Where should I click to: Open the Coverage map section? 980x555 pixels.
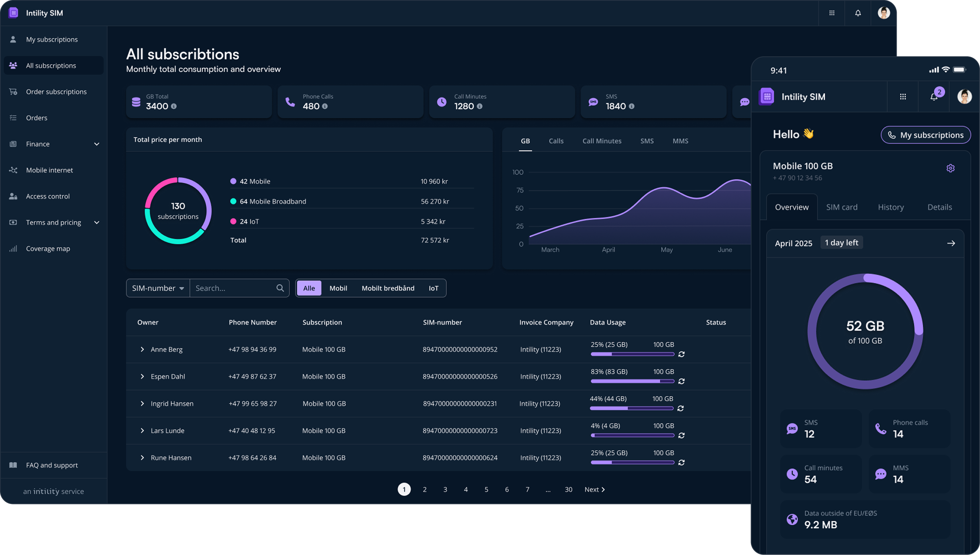click(x=48, y=248)
